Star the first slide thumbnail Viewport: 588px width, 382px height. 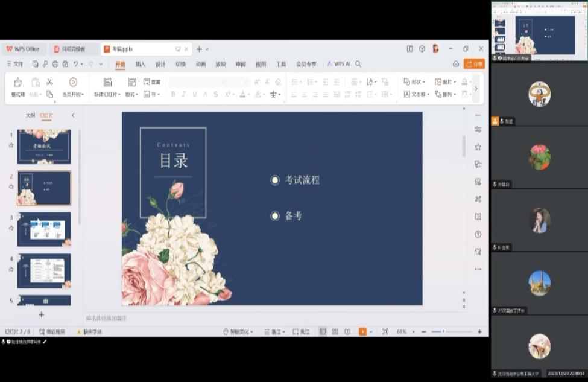click(11, 145)
